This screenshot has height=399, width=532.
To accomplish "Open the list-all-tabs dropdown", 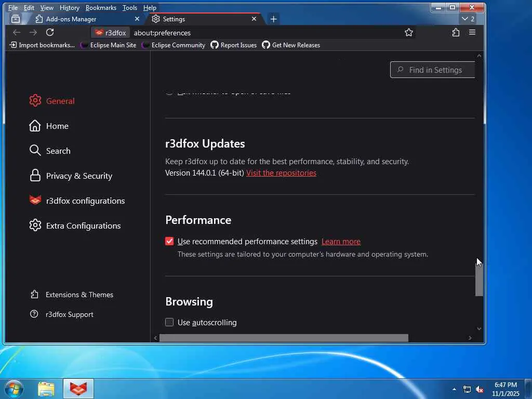I will click(468, 19).
